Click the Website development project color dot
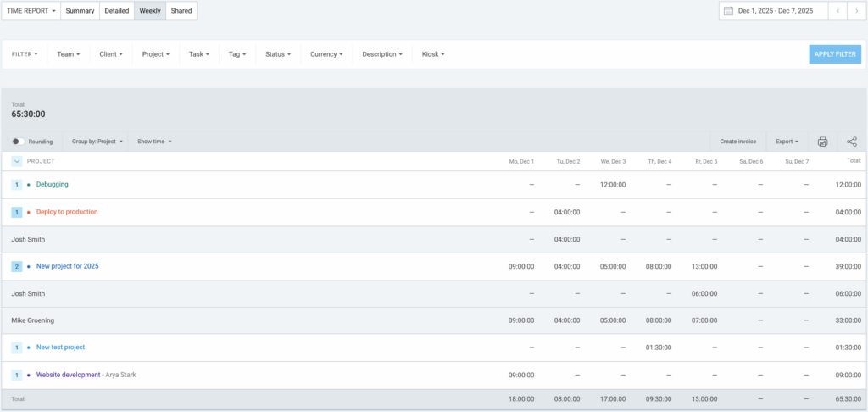The width and height of the screenshot is (868, 412). point(29,375)
